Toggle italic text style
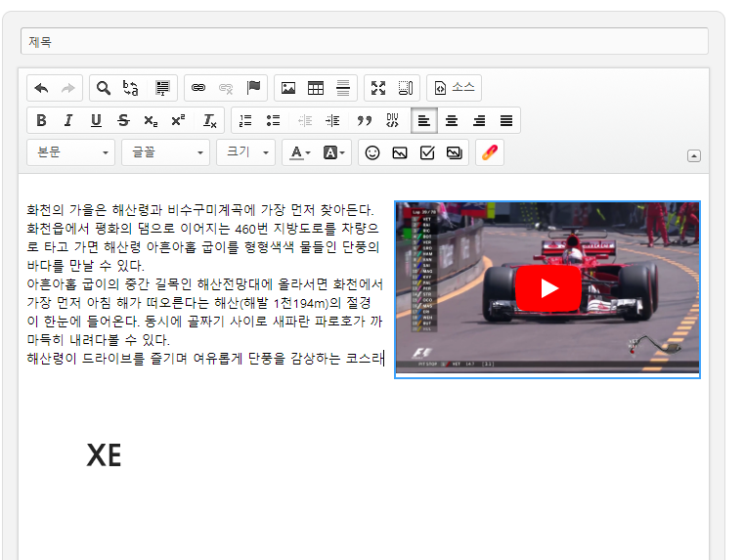 [68, 120]
